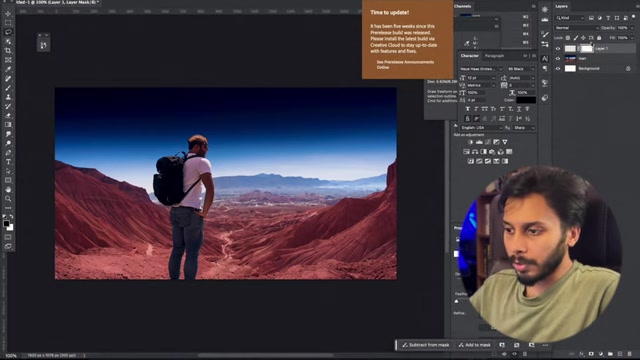The image size is (640, 360).
Task: Select the Pen tool
Action: click(x=8, y=153)
